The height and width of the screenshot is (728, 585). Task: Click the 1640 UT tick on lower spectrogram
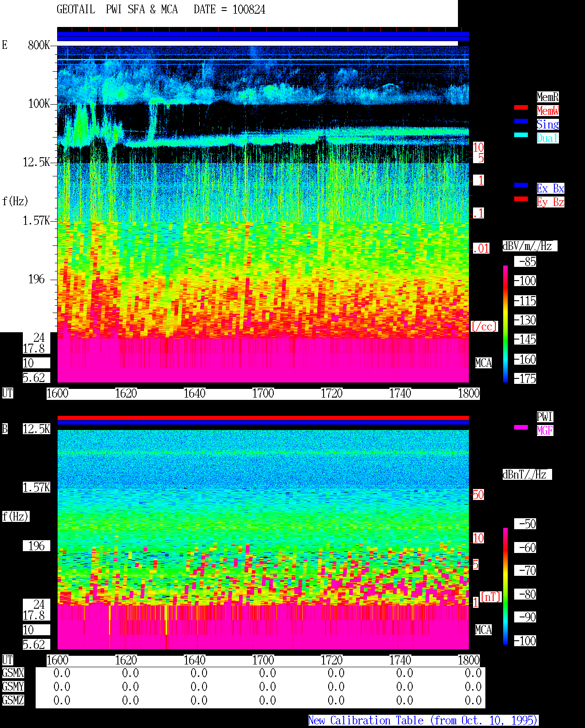coord(194,660)
